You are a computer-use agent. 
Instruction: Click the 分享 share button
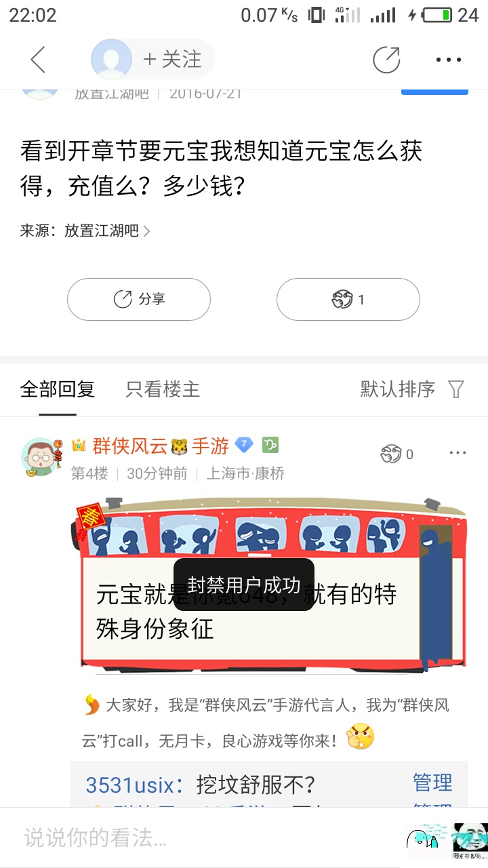point(139,299)
